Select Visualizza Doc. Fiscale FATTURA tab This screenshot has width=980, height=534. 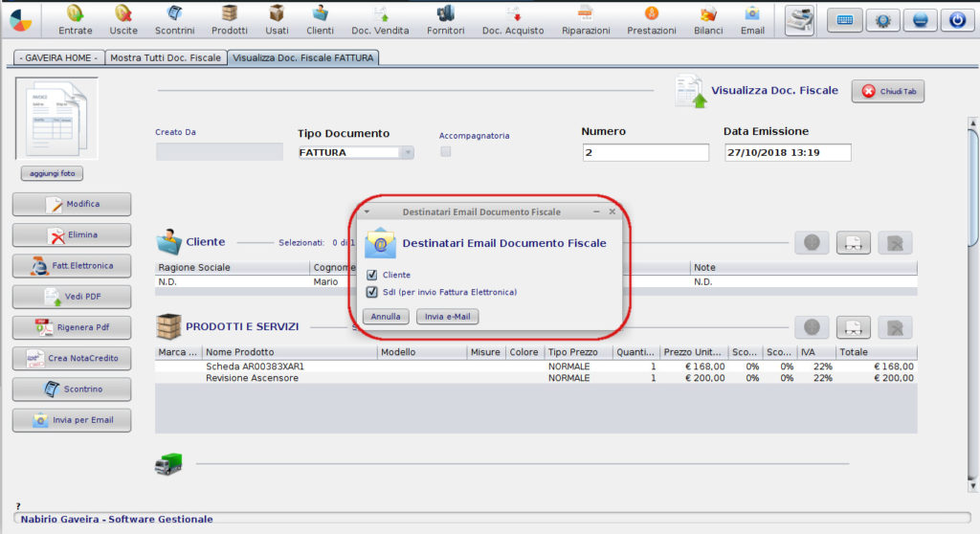tap(303, 57)
